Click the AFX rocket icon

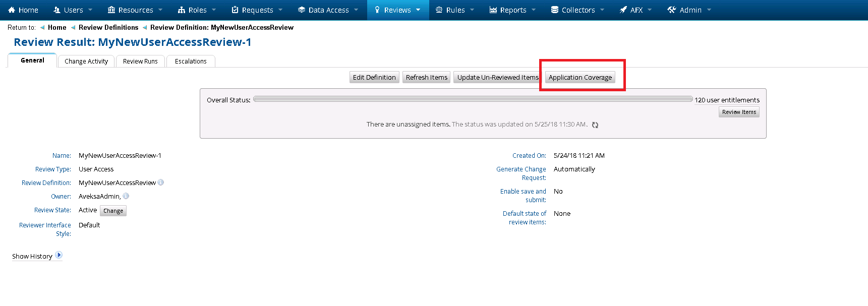[623, 10]
